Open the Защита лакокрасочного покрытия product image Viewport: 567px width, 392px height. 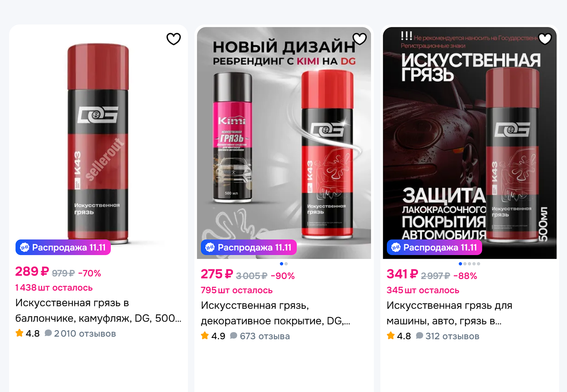coord(470,143)
